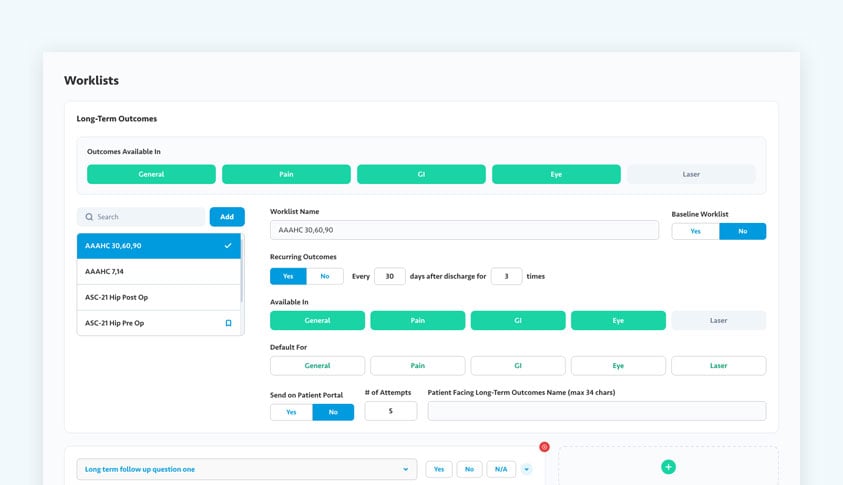
Task: Select the ASC-21 Hip Post Op worklist
Action: [159, 297]
